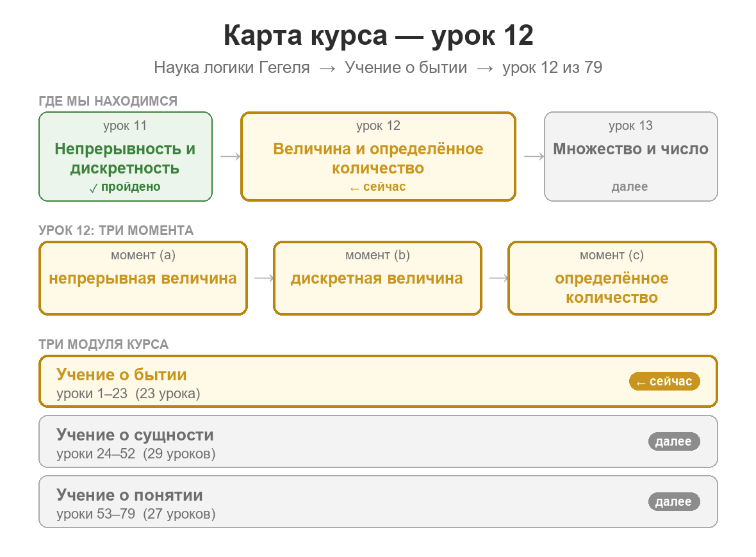Click the label урок 11
Screen dimensions: 756x557
click(125, 125)
